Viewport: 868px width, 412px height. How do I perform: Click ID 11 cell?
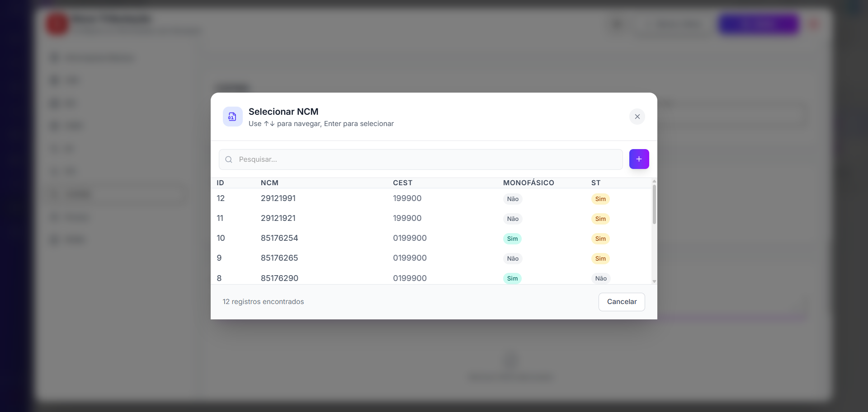(x=220, y=218)
